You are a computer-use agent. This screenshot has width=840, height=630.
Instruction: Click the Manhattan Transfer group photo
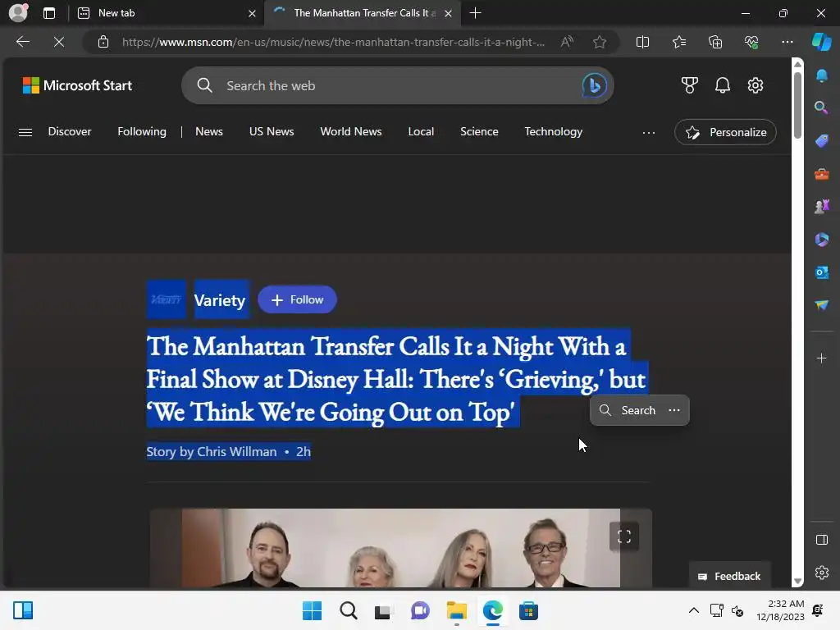coord(400,548)
